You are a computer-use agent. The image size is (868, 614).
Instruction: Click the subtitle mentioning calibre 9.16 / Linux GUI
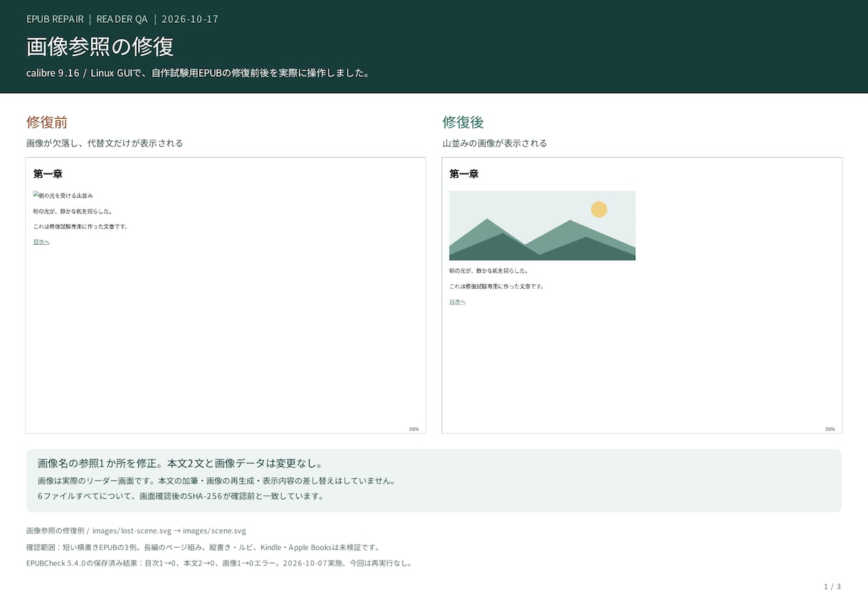pos(199,73)
